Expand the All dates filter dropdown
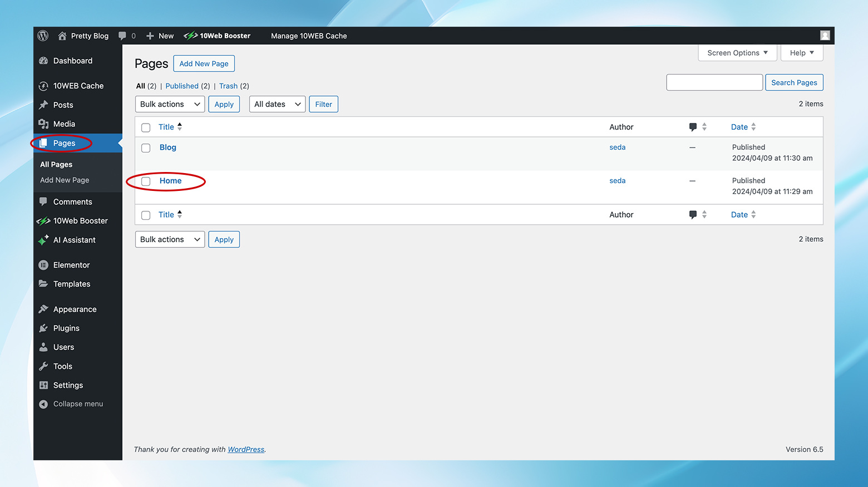 [277, 104]
